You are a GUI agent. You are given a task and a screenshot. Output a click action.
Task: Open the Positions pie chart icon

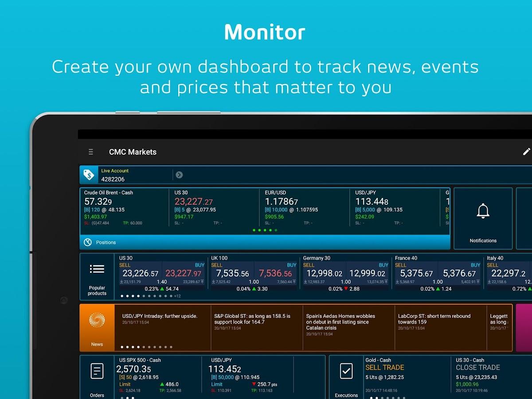click(x=88, y=242)
